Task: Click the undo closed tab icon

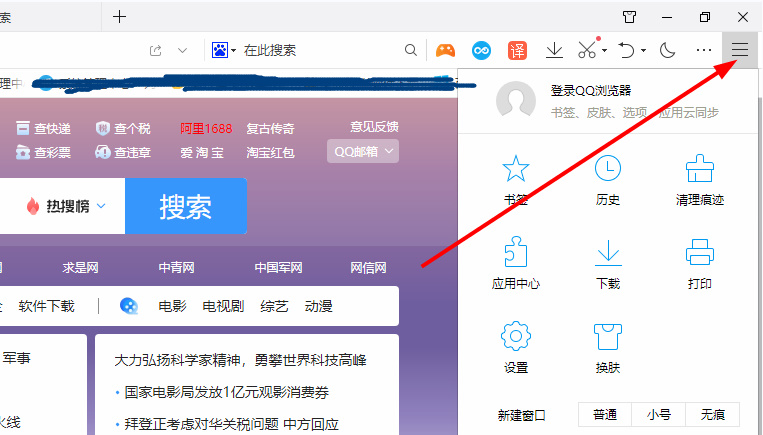Action: (x=627, y=50)
